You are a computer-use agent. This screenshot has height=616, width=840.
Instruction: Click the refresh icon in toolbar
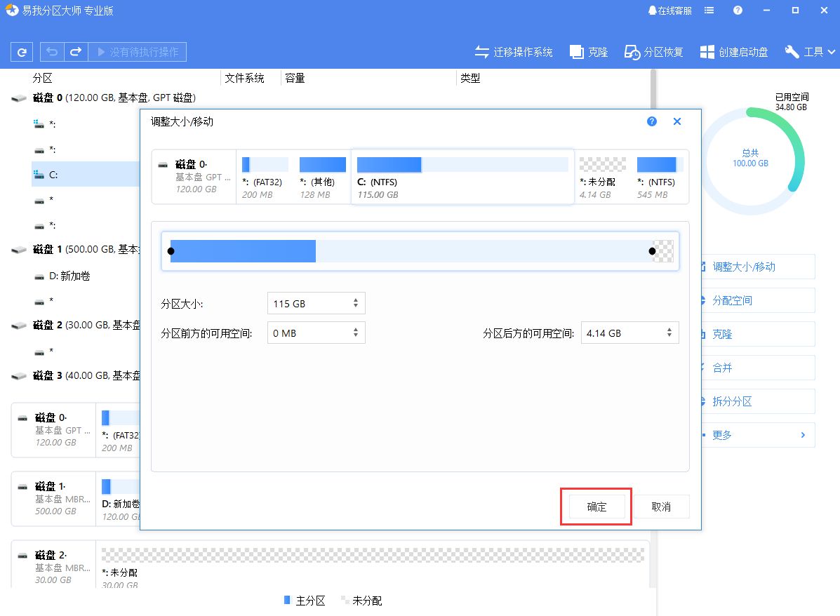click(x=22, y=52)
